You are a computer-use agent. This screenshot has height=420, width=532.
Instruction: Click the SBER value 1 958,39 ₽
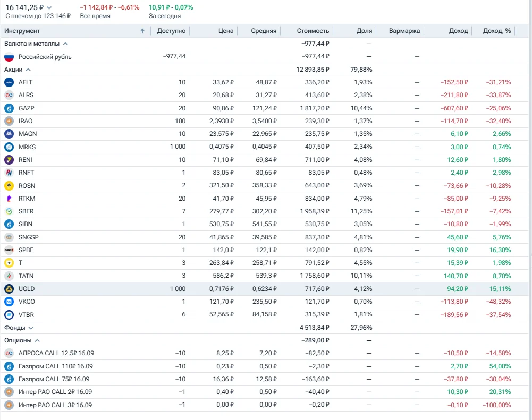[x=315, y=211]
